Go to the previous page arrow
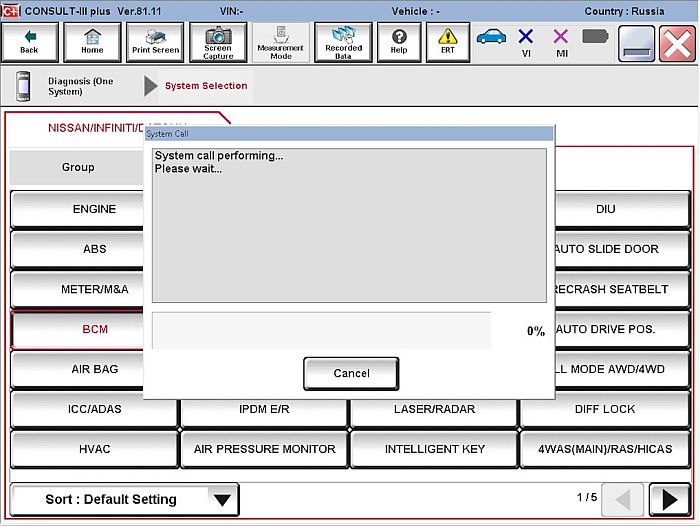This screenshot has height=526, width=700. pos(622,499)
